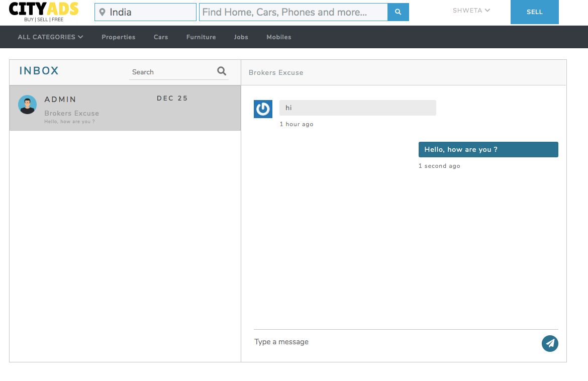This screenshot has height=381, width=588.
Task: Click the Admin avatar in the conversation list
Action: [x=27, y=105]
